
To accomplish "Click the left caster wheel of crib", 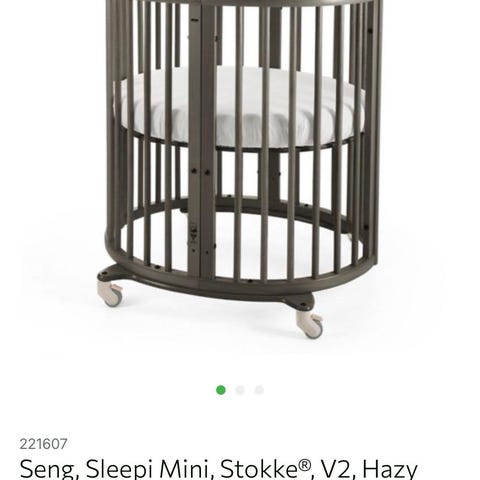I will [112, 294].
